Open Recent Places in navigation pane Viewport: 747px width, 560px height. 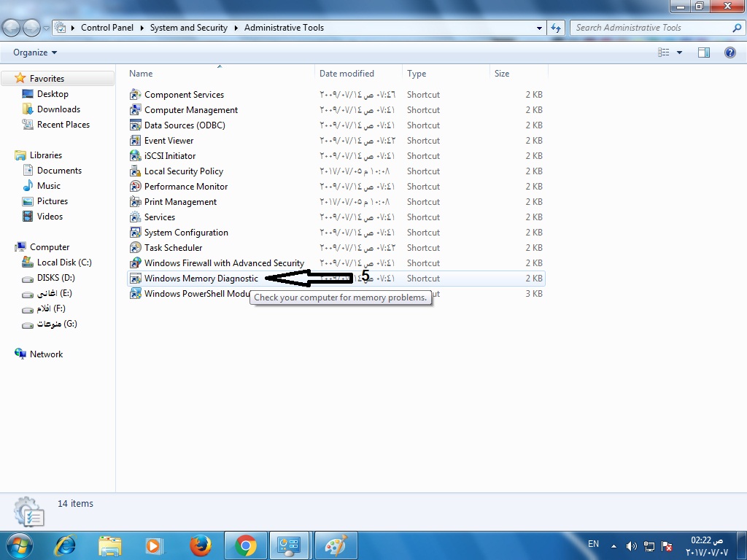63,124
